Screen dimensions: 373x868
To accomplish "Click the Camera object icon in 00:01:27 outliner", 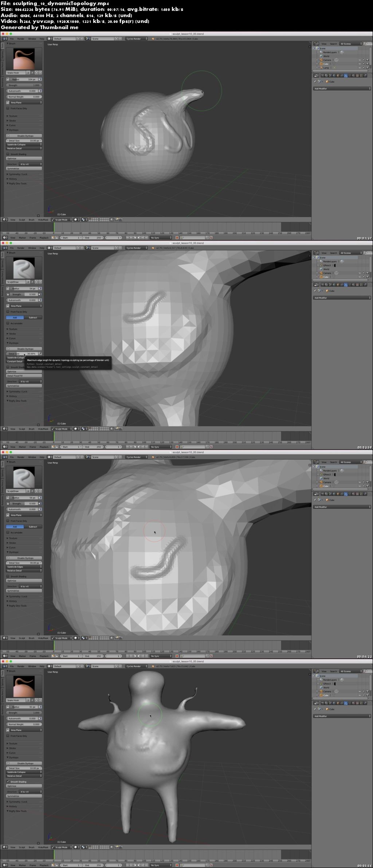I will [321, 60].
